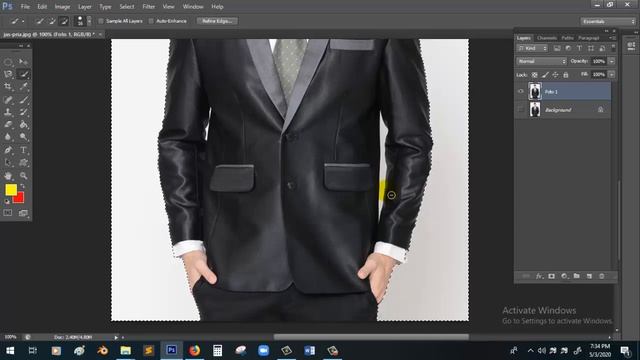Switch to the Paths tab
Screen dimensions: 640x360
coord(567,38)
